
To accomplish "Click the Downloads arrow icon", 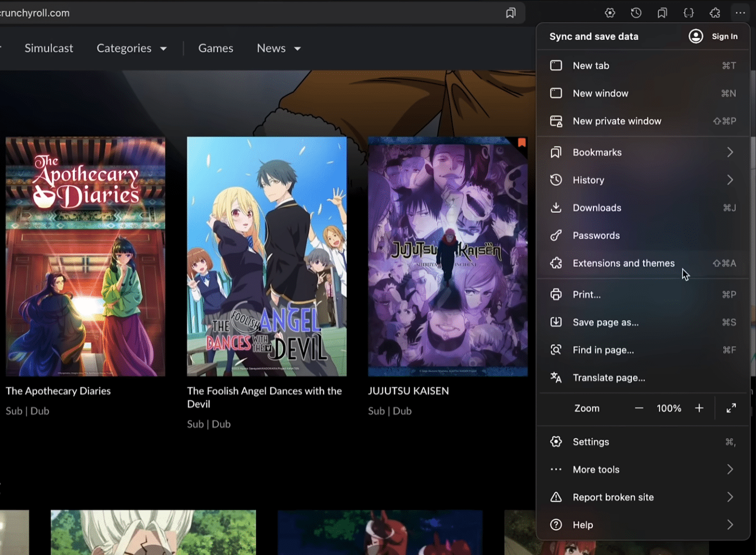I will click(x=556, y=208).
